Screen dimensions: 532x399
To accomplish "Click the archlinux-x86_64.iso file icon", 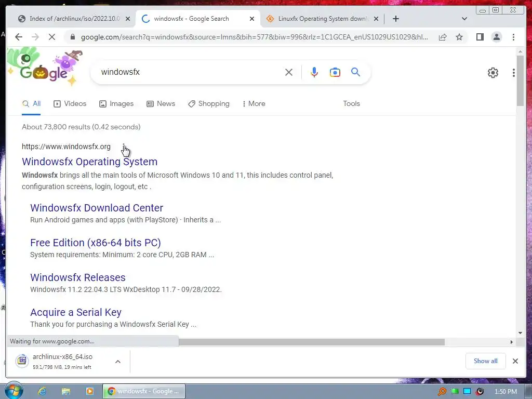I will click(22, 361).
